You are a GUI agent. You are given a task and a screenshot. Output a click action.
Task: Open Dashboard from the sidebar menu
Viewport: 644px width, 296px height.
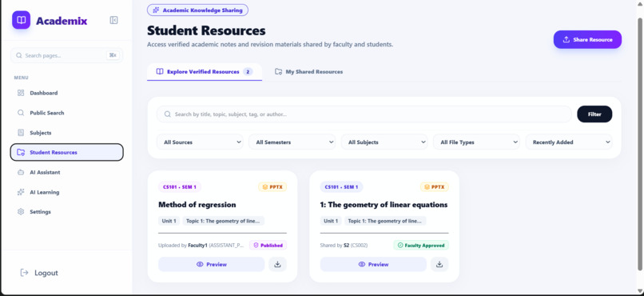(x=66, y=93)
